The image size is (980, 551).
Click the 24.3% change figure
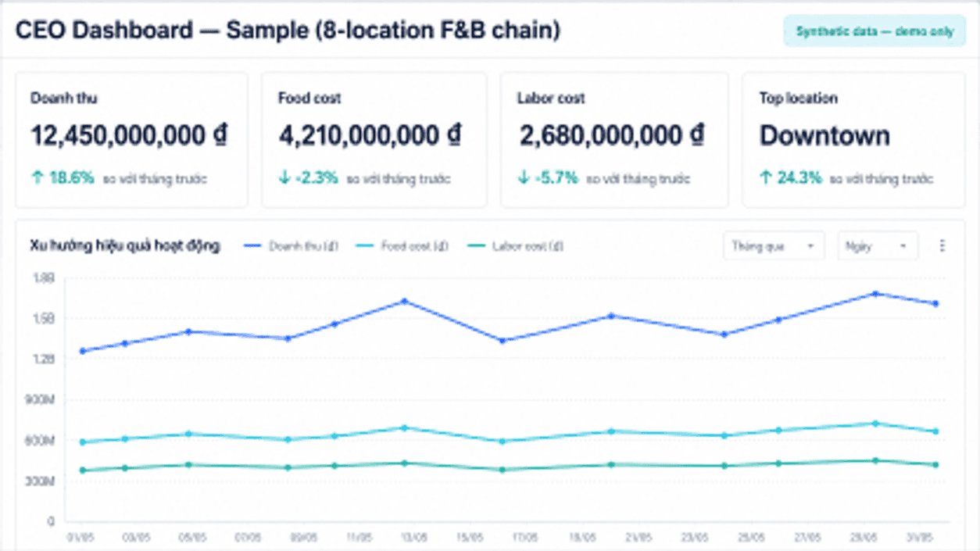pos(799,178)
